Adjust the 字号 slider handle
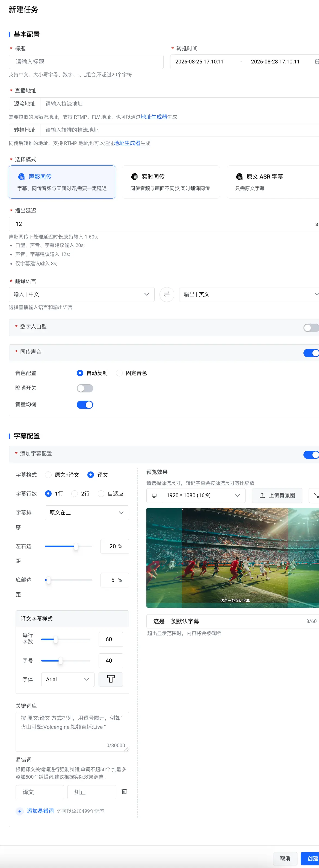Viewport: 319px width, 868px height. tap(61, 661)
